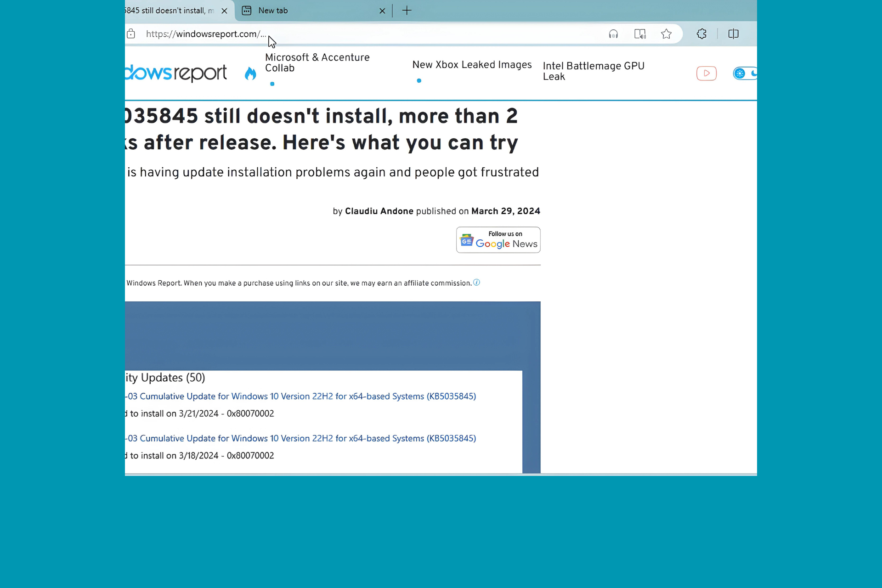Open Microsoft & Accenture Collab link
The height and width of the screenshot is (588, 882).
pos(317,63)
